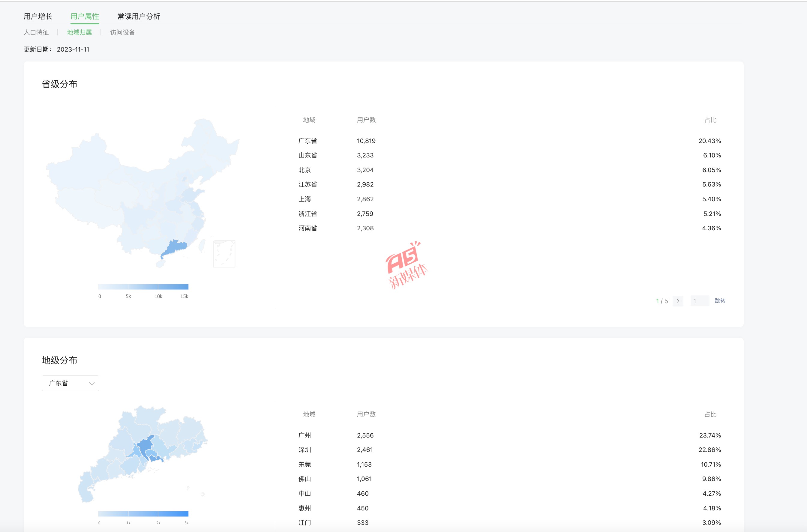The width and height of the screenshot is (807, 532).
Task: Click the 22.86% share value for 深圳
Action: [709, 450]
